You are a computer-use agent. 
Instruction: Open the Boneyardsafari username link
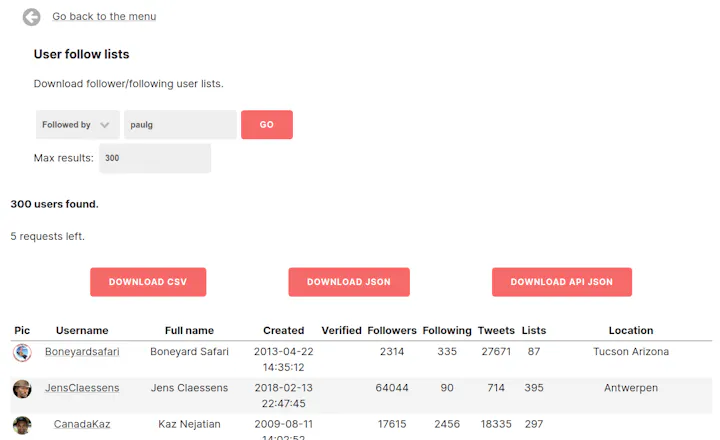(x=82, y=352)
